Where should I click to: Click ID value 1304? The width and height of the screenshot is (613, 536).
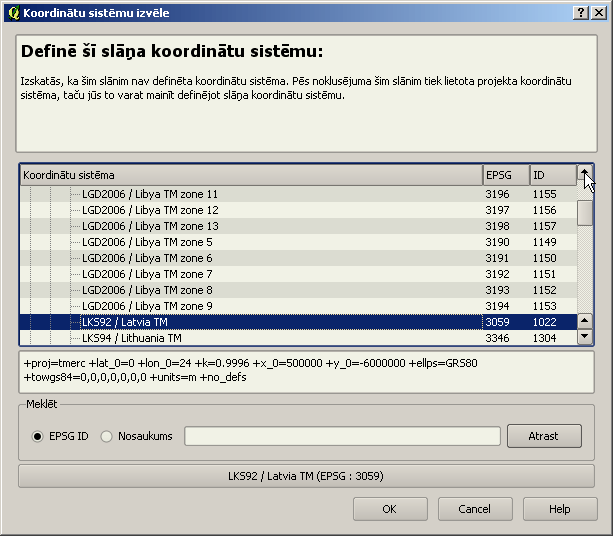[x=544, y=338]
